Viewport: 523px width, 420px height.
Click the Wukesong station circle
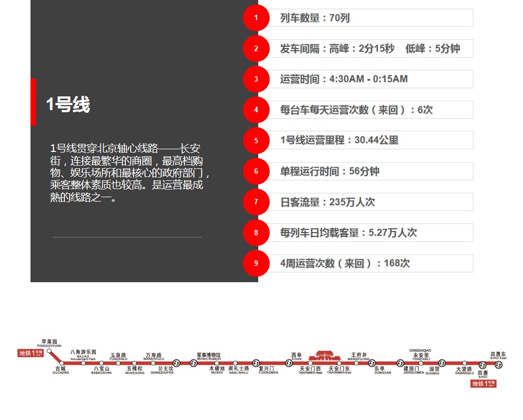pyautogui.click(x=135, y=363)
